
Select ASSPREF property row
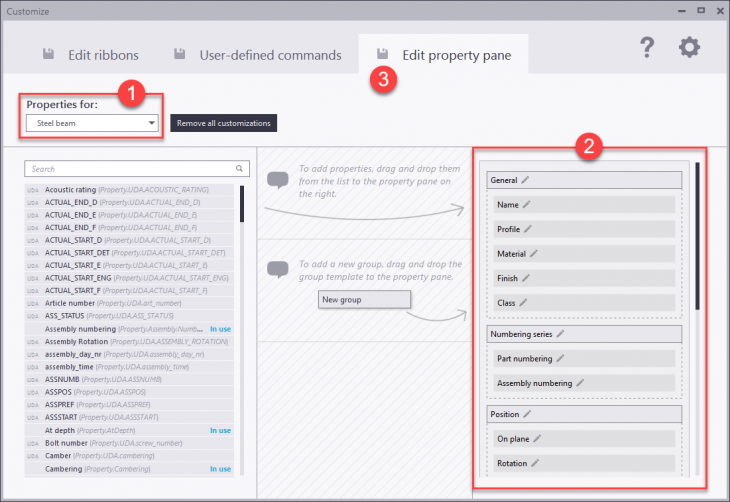(129, 404)
